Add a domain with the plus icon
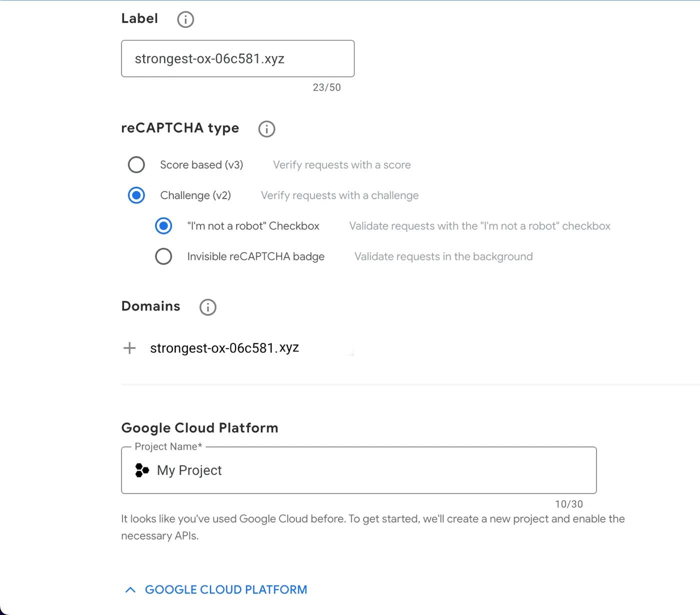The image size is (700, 615). pos(129,348)
